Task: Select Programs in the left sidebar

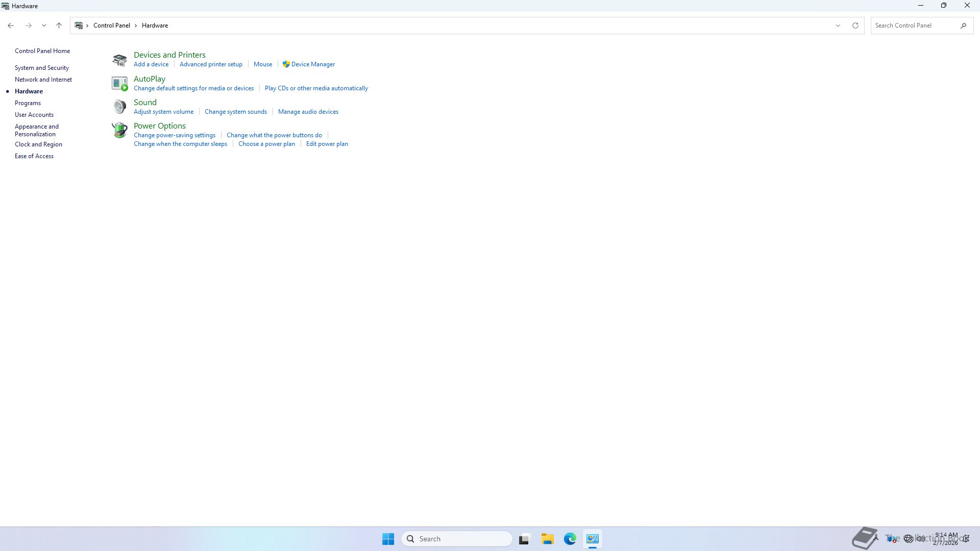Action: pyautogui.click(x=28, y=103)
